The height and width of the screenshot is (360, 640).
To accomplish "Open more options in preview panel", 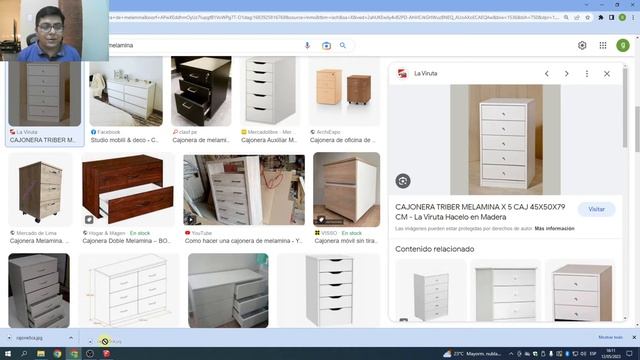I will (587, 73).
